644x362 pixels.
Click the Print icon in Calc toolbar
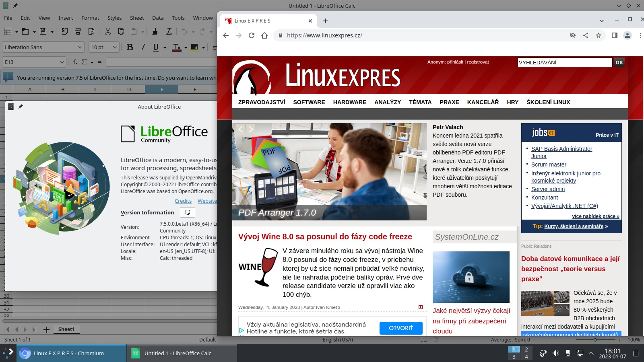click(x=78, y=31)
